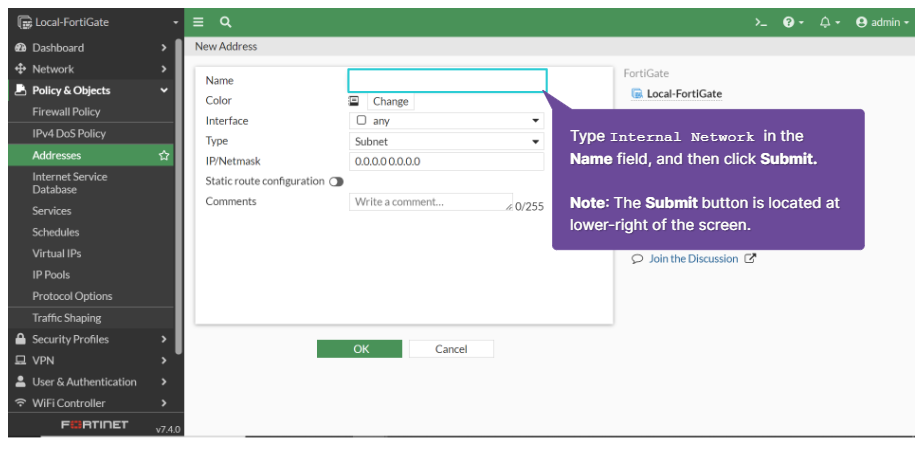Viewport: 921px width, 449px height.
Task: Click the Comments text box
Action: click(x=431, y=202)
